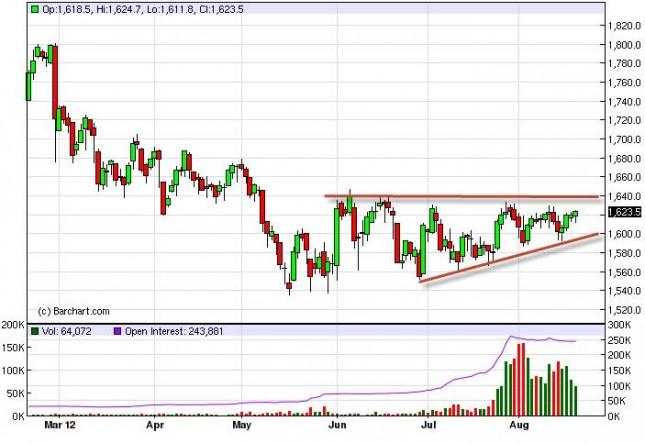The height and width of the screenshot is (443, 645).
Task: Click the 'Jul' date axis label
Action: coord(428,425)
